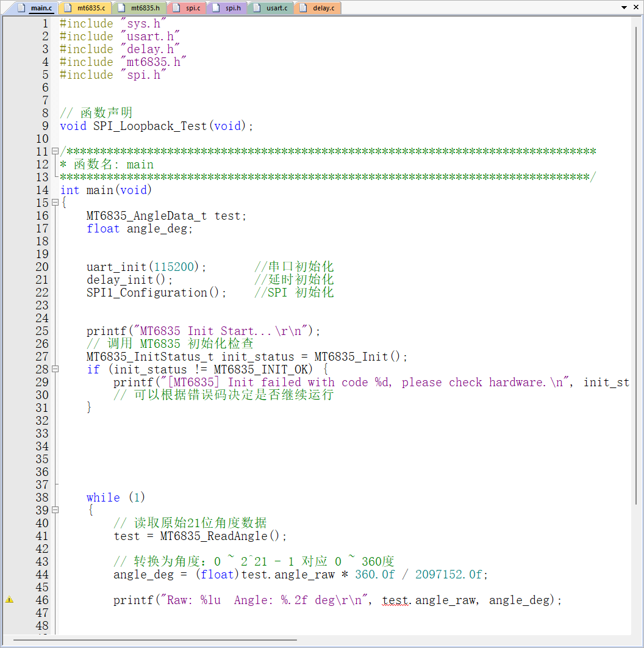Select the spi.c file tab
Viewport: 644px width, 648px height.
pyautogui.click(x=187, y=8)
